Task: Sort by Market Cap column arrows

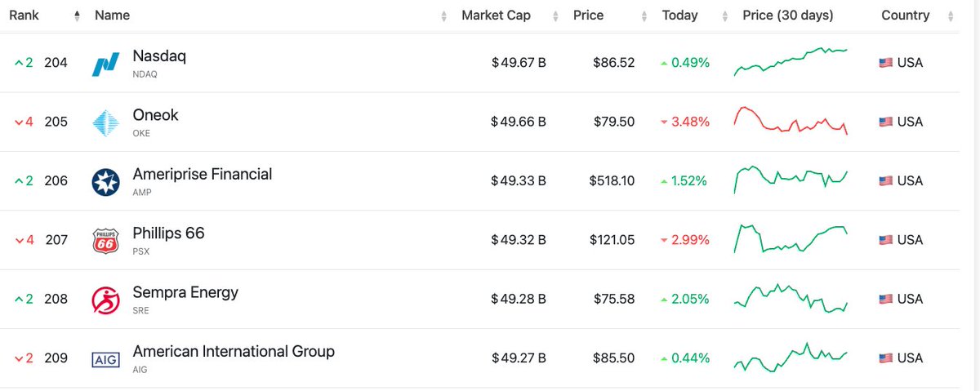Action: tap(555, 16)
